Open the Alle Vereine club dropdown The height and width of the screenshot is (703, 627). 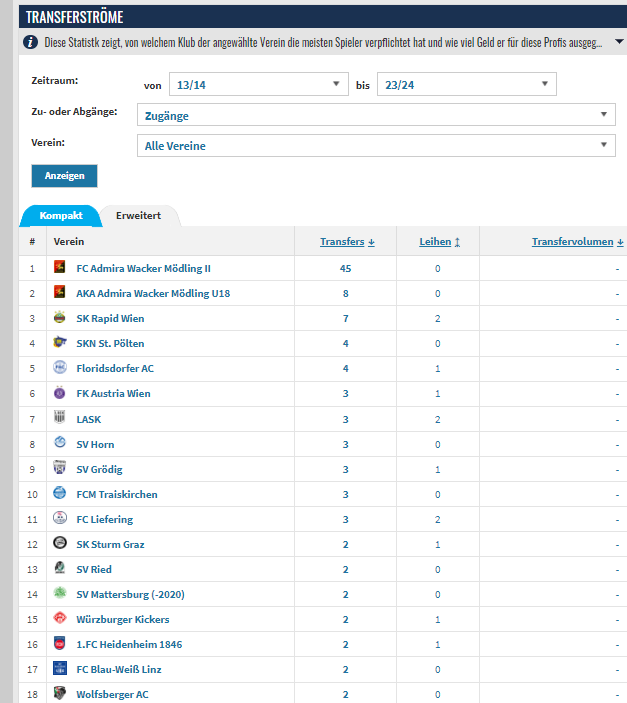[x=376, y=145]
